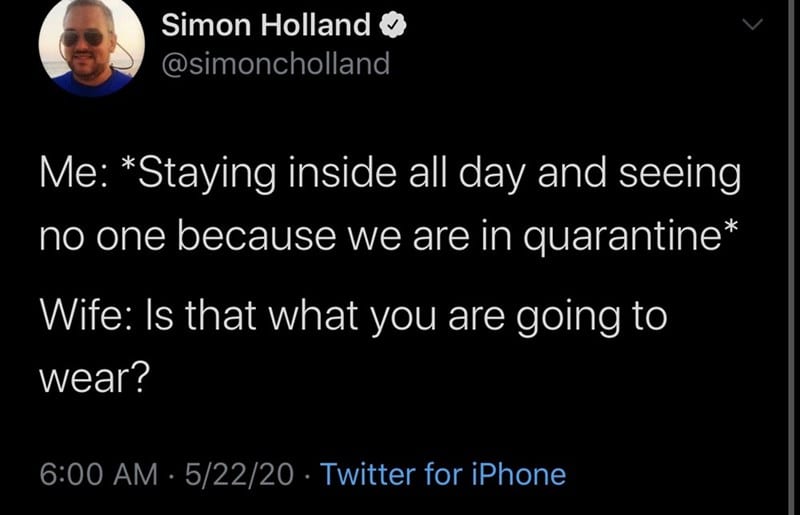800x515 pixels.
Task: Click the word "seeing" in the first line
Action: coord(680,175)
